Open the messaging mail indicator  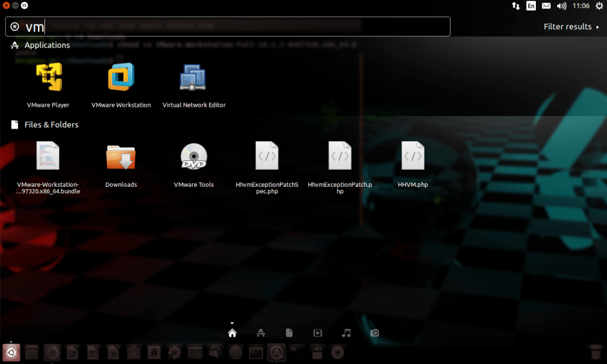546,6
